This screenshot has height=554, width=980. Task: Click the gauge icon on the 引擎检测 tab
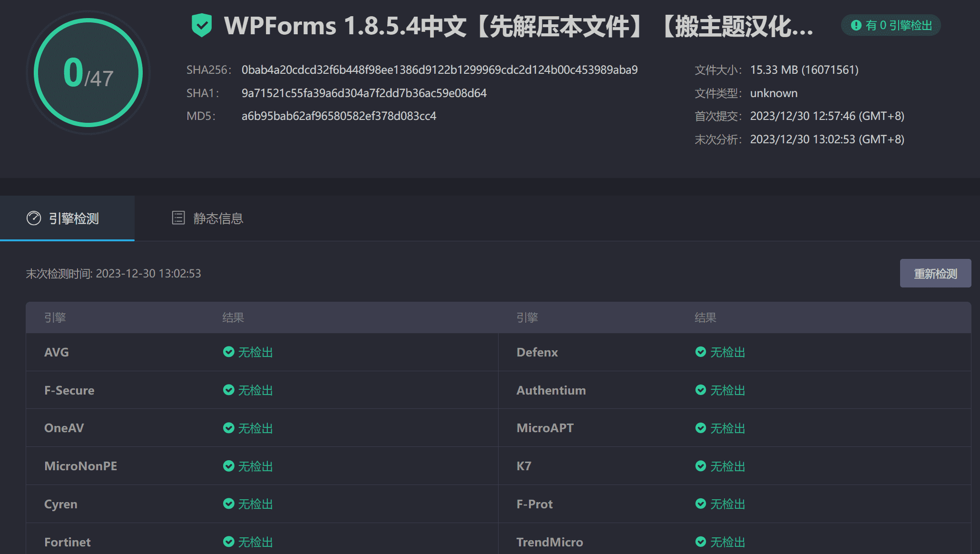coord(34,218)
